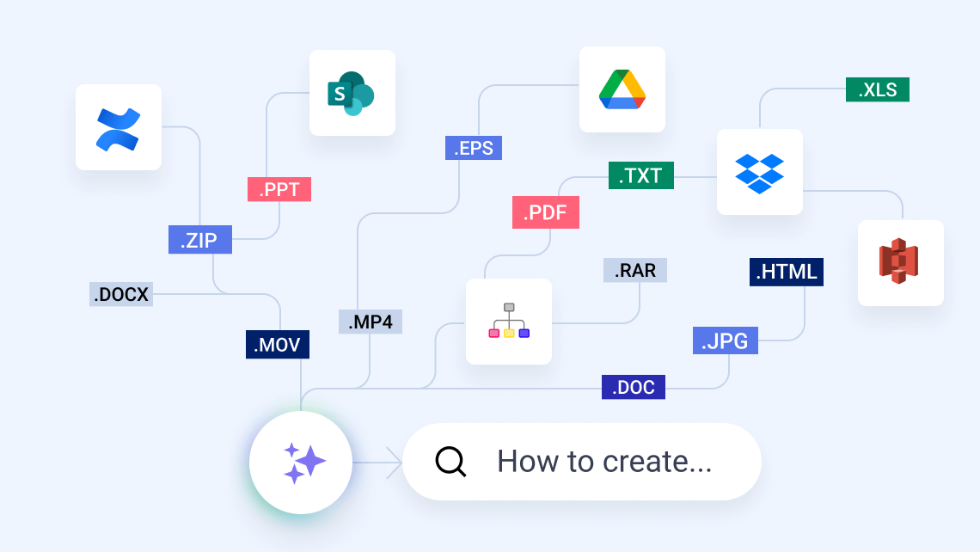The height and width of the screenshot is (552, 980).
Task: Open the Google Drive icon
Action: click(x=622, y=89)
